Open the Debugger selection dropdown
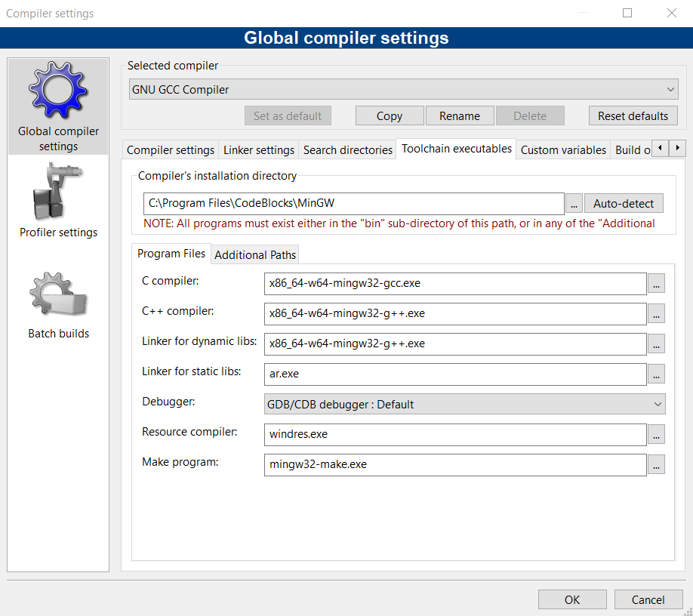693x616 pixels. 464,404
